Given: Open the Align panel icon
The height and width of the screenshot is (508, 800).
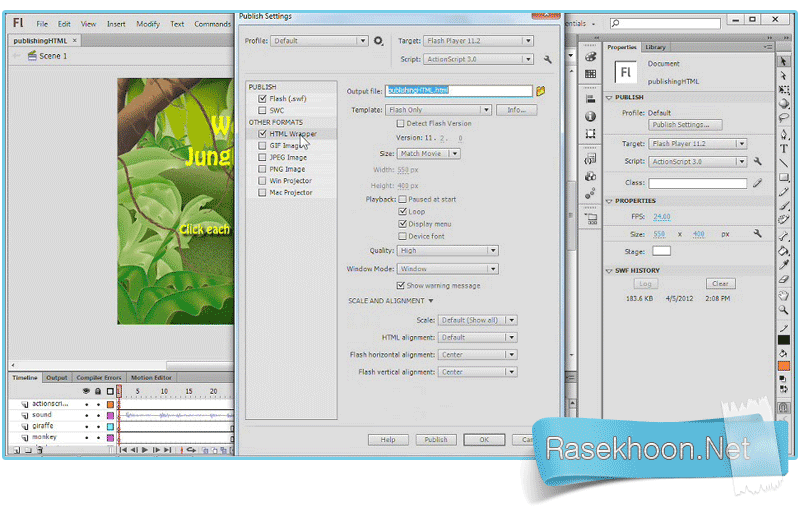Looking at the screenshot, I should [x=590, y=99].
